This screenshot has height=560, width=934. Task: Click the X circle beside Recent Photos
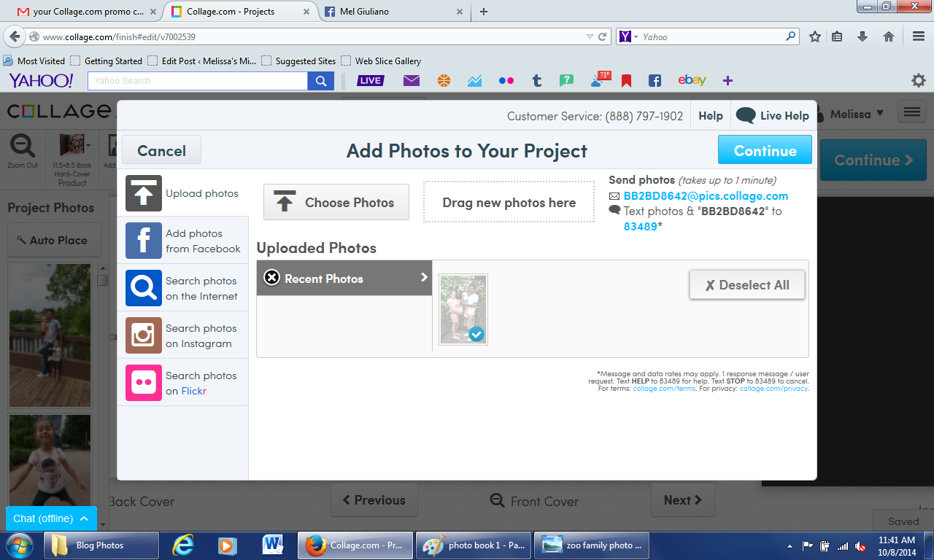tap(271, 278)
